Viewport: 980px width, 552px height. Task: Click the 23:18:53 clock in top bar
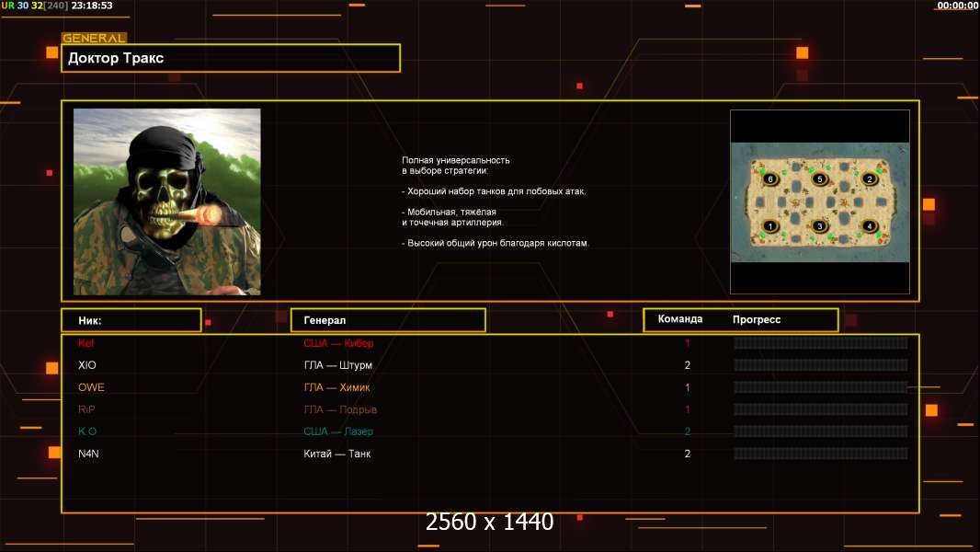[92, 6]
